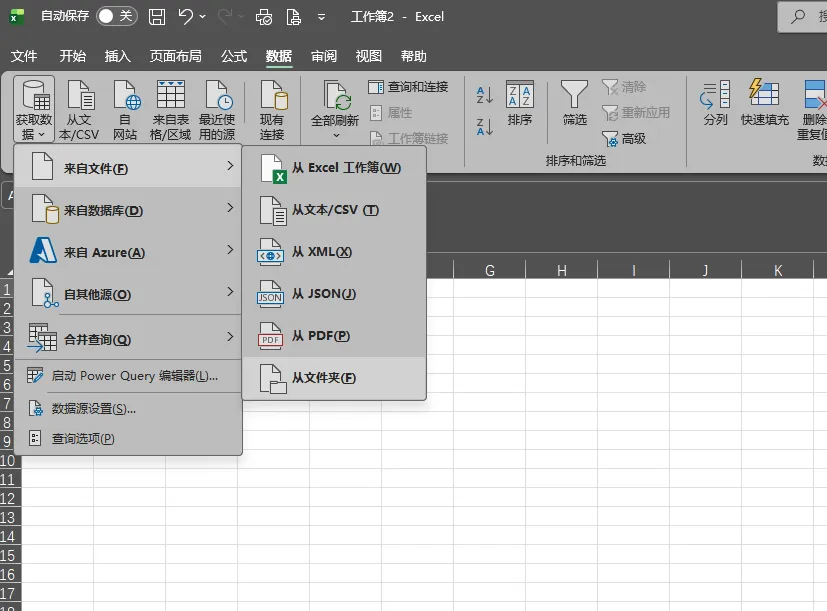Click the Save disk icon in title bar
The image size is (827, 611).
click(157, 16)
